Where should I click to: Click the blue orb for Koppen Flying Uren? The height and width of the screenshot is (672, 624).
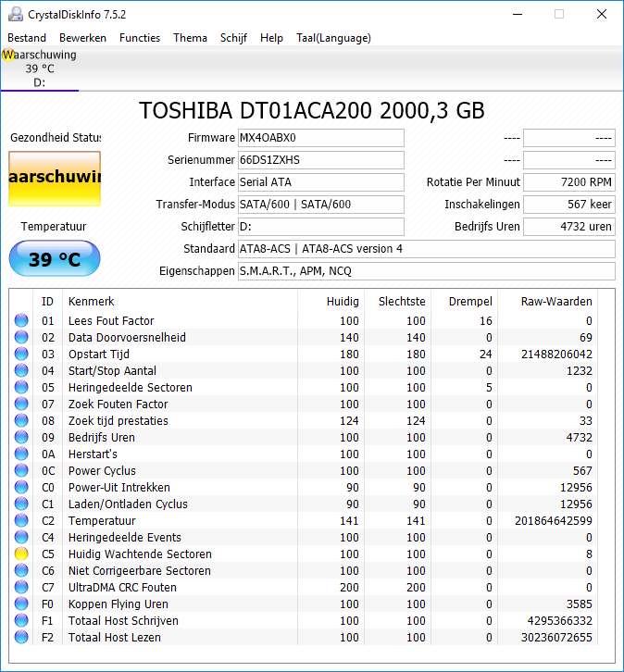click(x=21, y=604)
